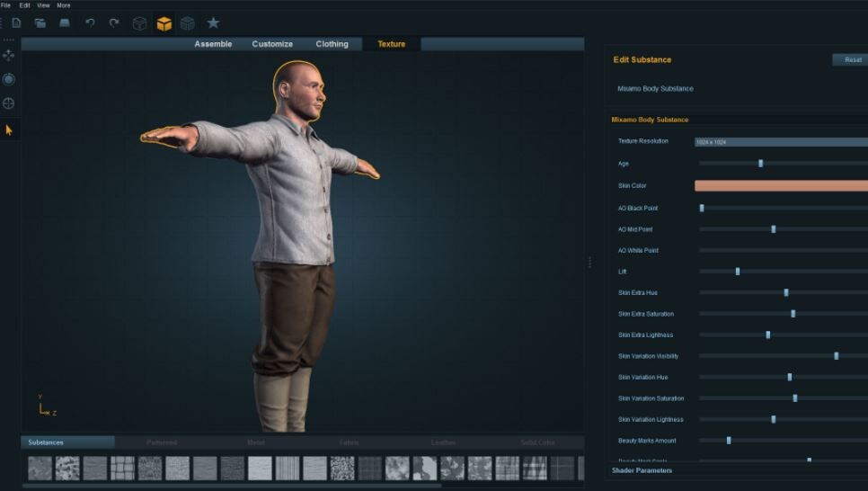The height and width of the screenshot is (491, 868).
Task: Click the Skin Color swatch
Action: (781, 185)
